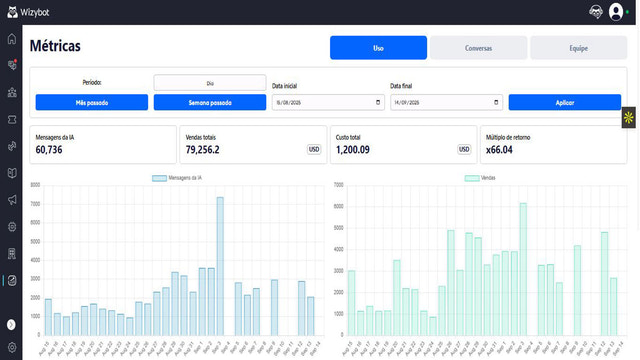The image size is (640, 360).
Task: Open the building icon in sidebar
Action: (12, 253)
